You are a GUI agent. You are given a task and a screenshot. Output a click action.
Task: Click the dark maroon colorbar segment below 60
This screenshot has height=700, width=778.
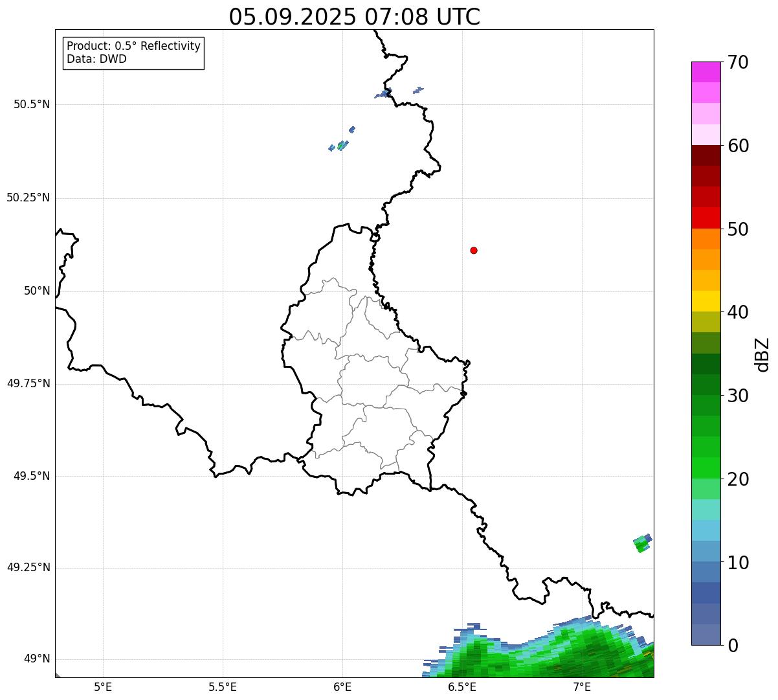pos(706,155)
